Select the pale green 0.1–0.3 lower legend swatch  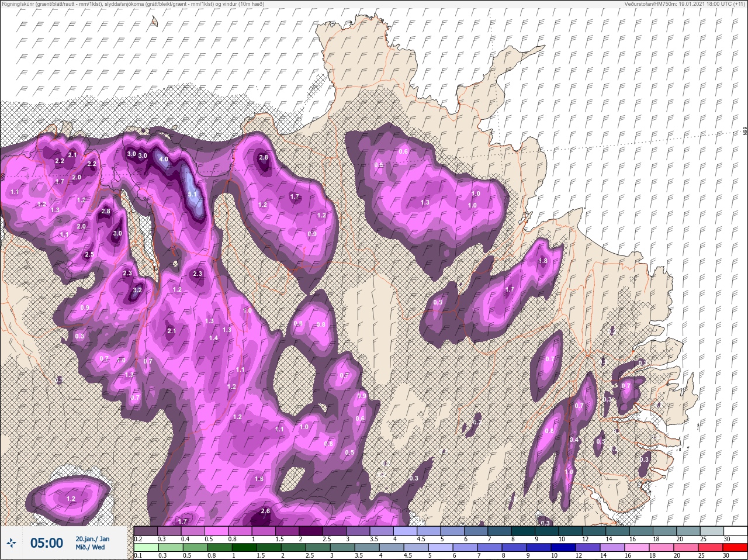[146, 548]
